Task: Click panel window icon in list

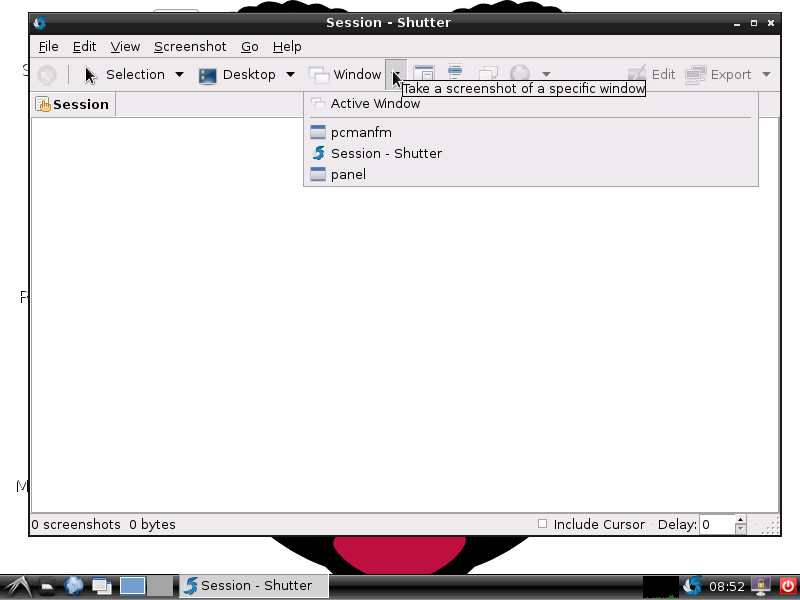Action: coord(318,174)
